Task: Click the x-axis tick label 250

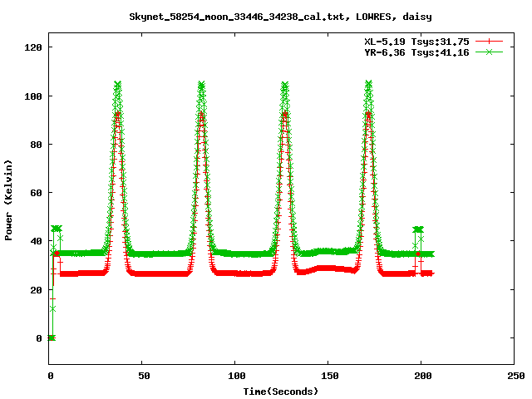Action: tap(516, 376)
